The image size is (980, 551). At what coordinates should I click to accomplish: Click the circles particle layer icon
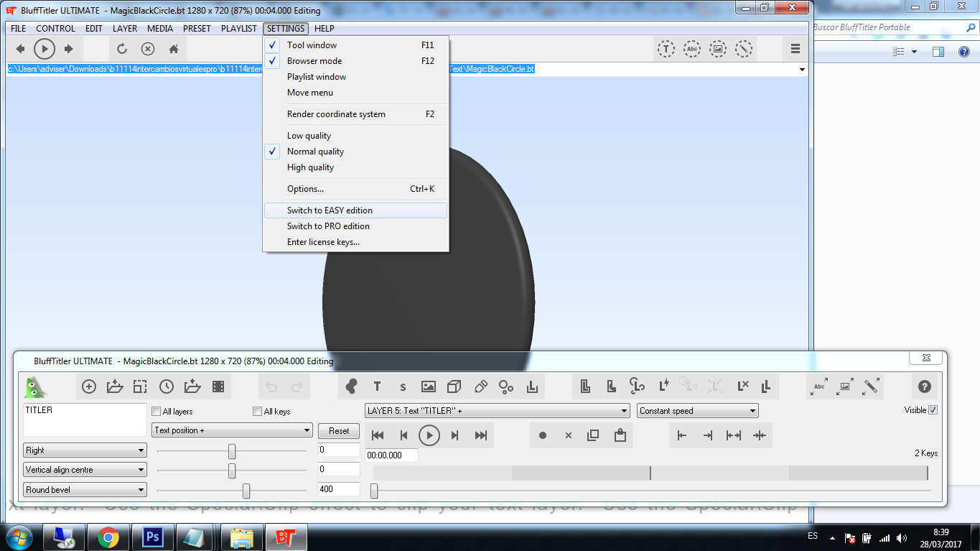point(506,386)
